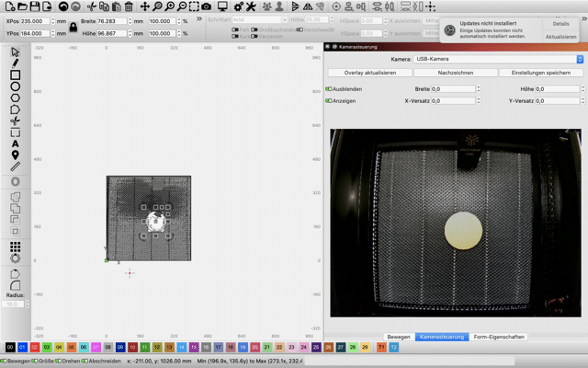Click the camera capture icon

[x=207, y=6]
